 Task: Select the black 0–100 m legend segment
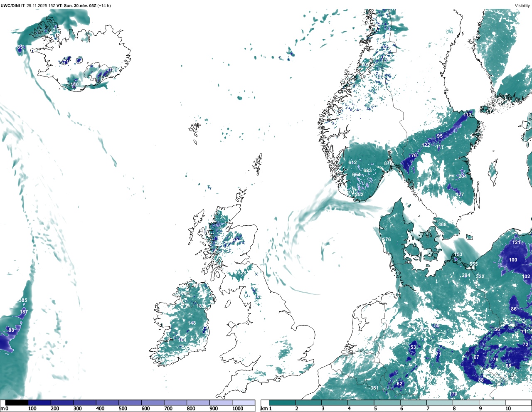click(x=17, y=402)
